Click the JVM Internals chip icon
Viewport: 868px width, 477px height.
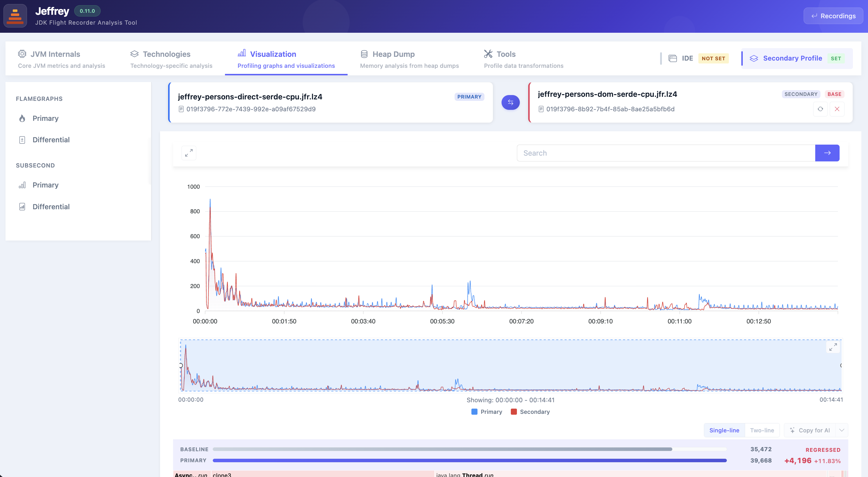point(22,54)
